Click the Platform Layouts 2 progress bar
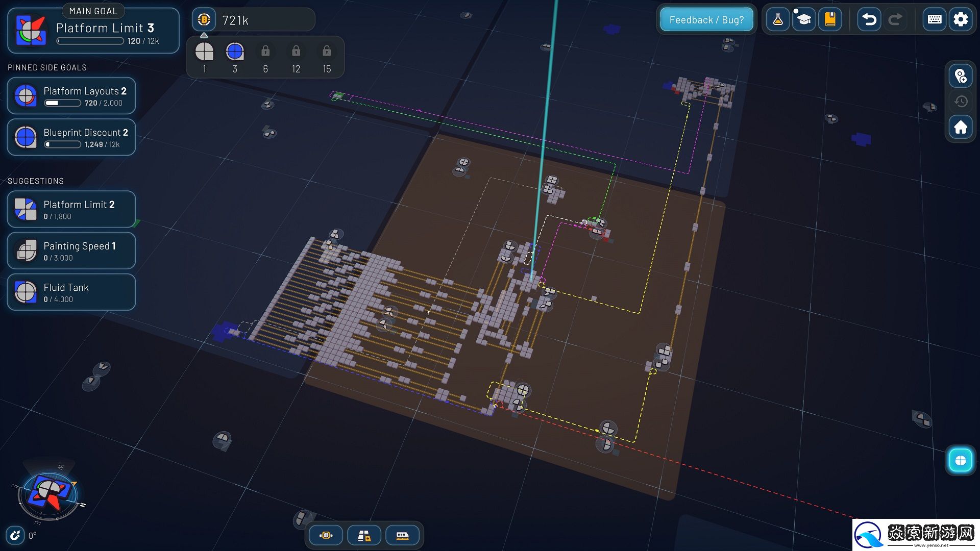Image resolution: width=980 pixels, height=551 pixels. [x=62, y=103]
